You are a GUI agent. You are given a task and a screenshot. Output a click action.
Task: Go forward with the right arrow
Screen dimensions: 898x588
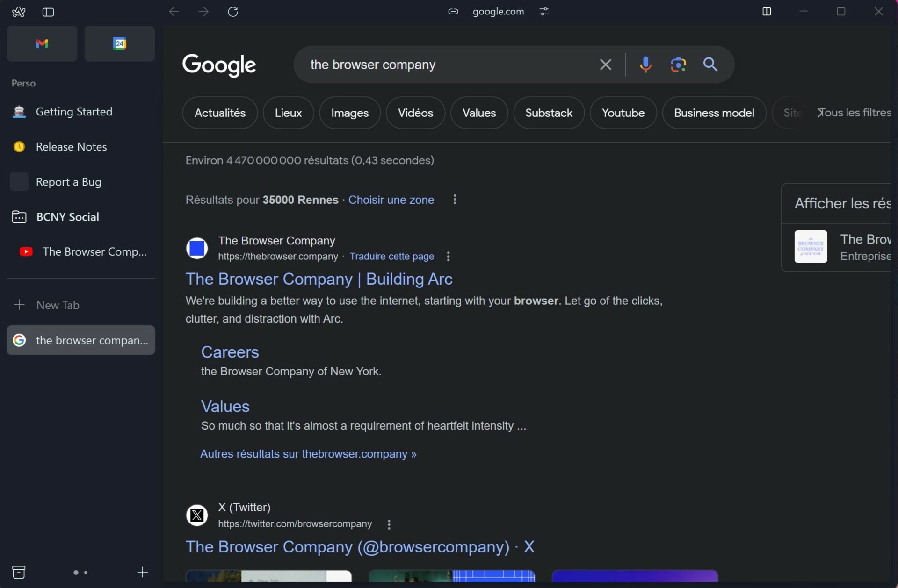203,12
